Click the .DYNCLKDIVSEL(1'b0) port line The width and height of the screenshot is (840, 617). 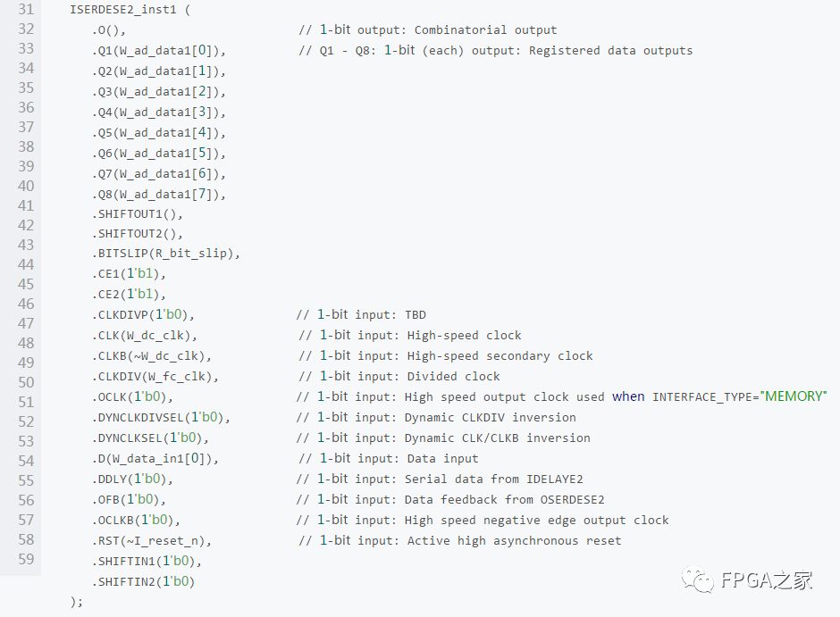161,417
